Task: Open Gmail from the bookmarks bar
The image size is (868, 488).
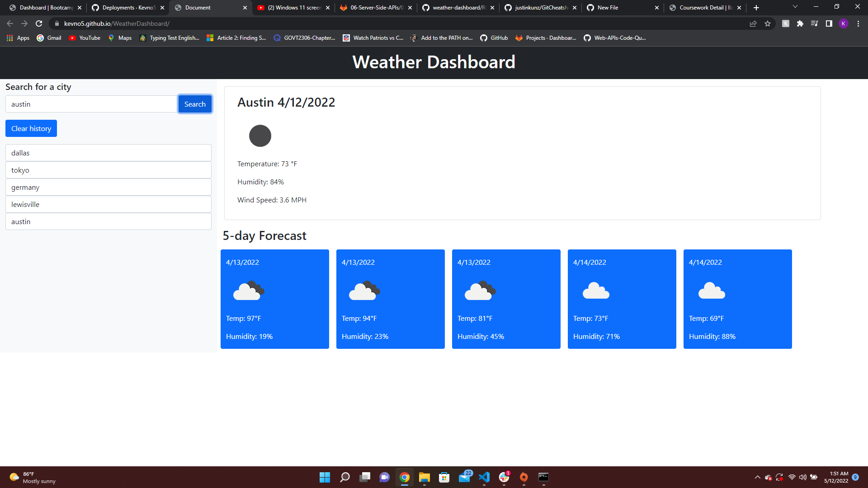Action: tap(48, 38)
